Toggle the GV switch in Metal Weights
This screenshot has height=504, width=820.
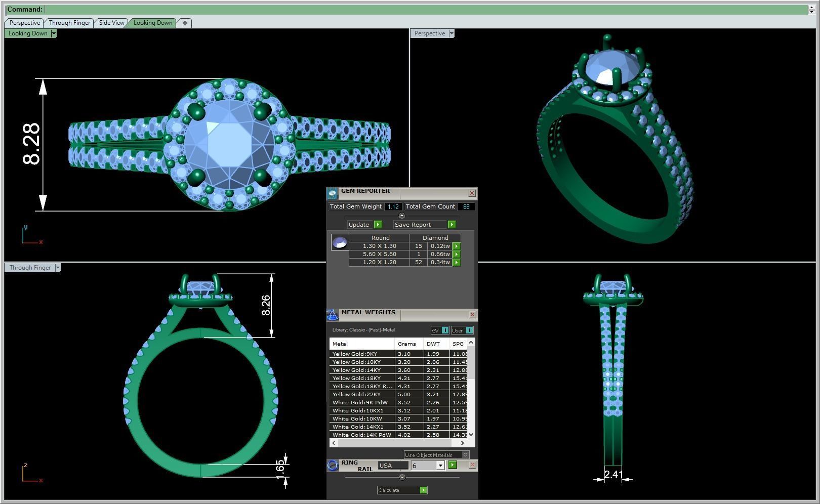point(440,330)
